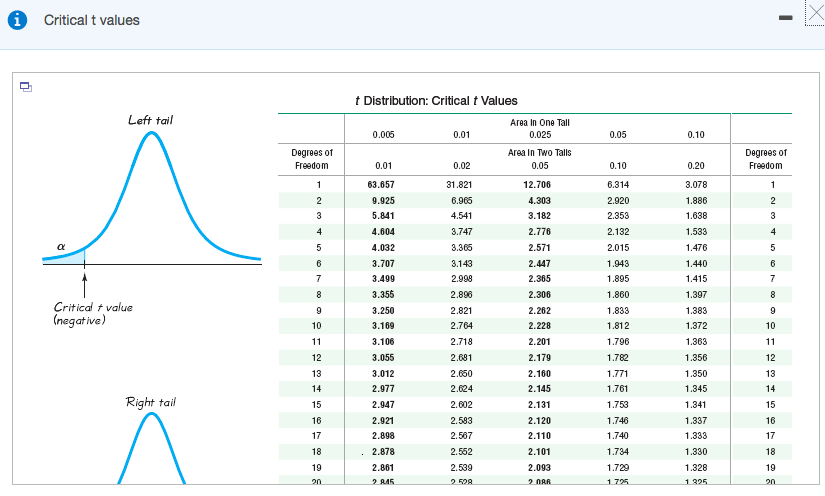Minimize the Critical t values dialog
The width and height of the screenshot is (825, 496).
[x=787, y=20]
